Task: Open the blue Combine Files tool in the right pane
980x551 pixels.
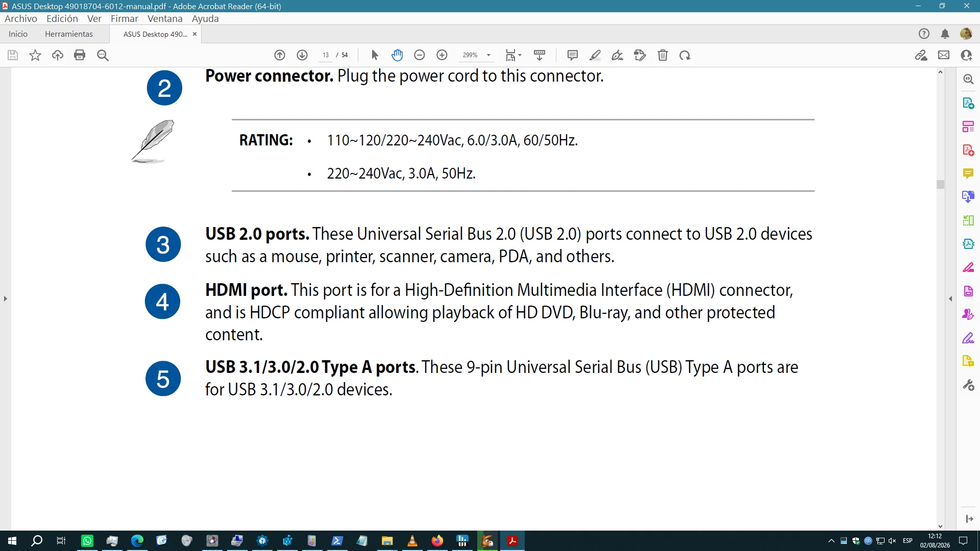Action: pos(968,197)
